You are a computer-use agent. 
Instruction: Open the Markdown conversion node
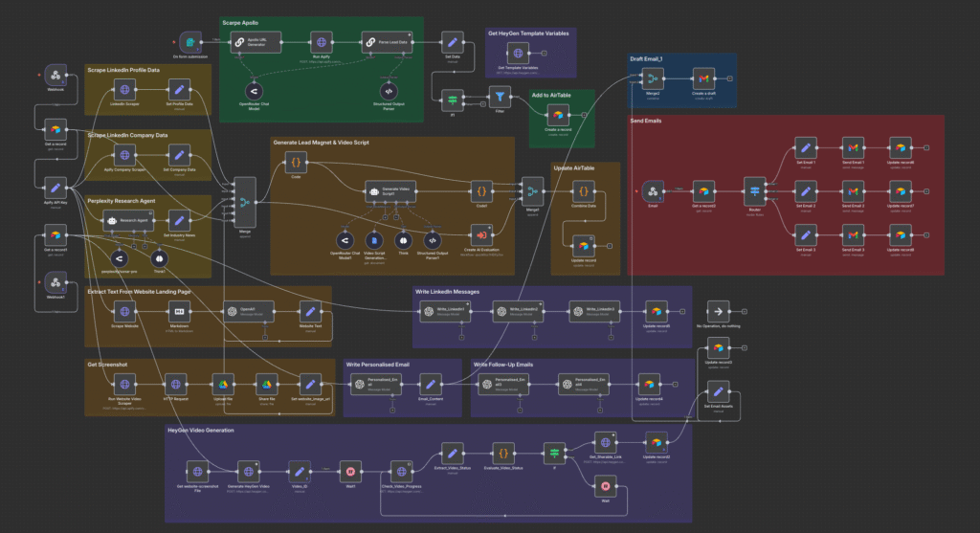coord(178,311)
